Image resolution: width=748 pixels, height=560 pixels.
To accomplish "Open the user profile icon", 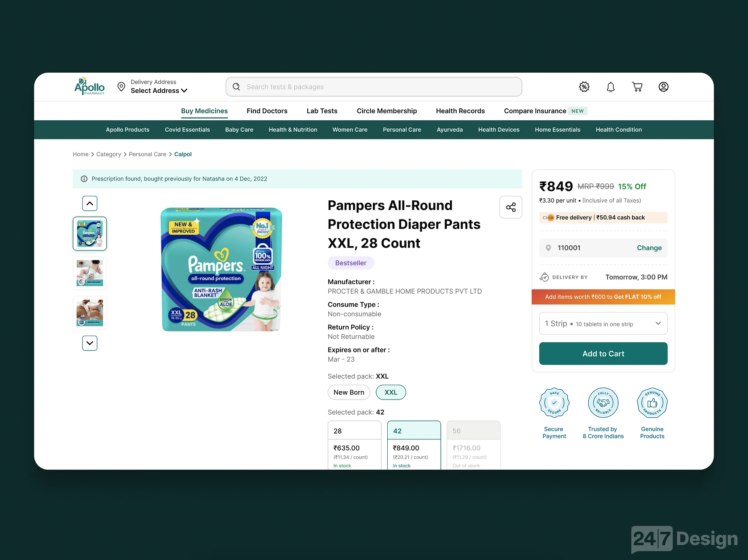I will (664, 87).
